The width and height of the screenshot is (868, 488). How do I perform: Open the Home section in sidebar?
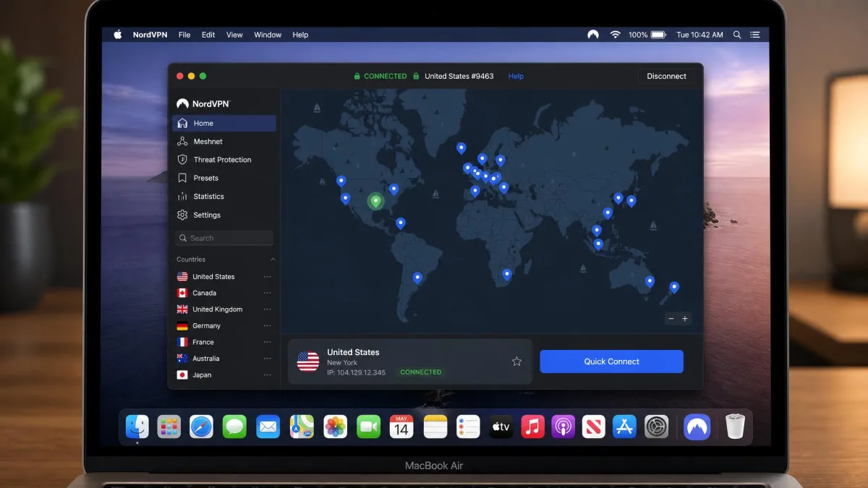click(x=224, y=123)
